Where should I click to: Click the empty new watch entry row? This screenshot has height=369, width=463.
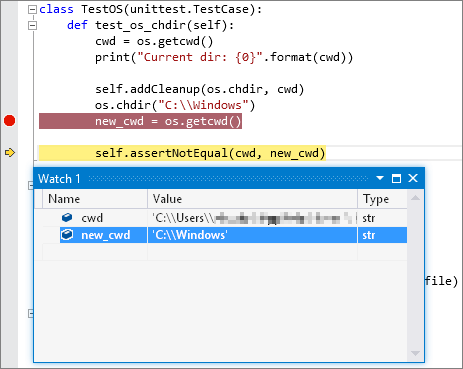pos(225,252)
